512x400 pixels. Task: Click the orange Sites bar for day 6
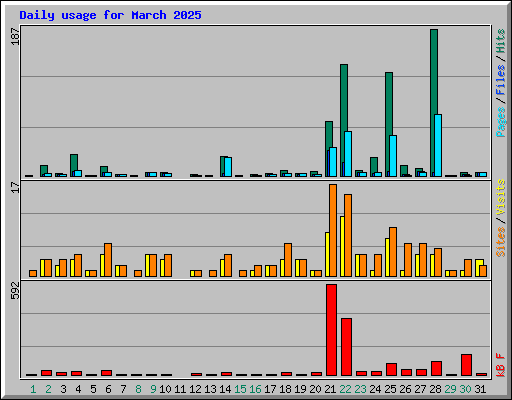coord(108,260)
